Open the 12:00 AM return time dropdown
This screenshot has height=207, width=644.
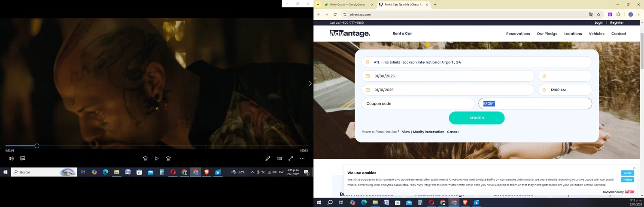[x=565, y=90]
